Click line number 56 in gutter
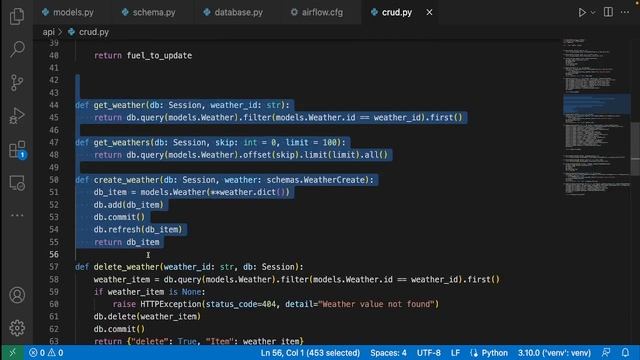This screenshot has height=360, width=640. click(54, 254)
